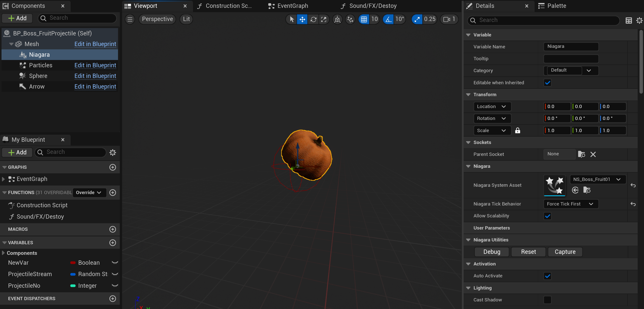Select the translate (move) gizmo tool
This screenshot has width=644, height=309.
coord(302,19)
